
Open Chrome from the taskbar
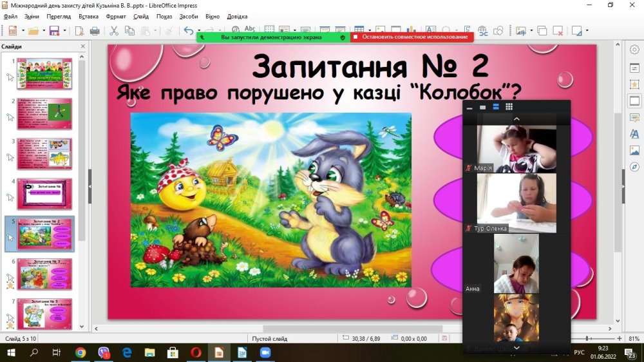coord(80,352)
